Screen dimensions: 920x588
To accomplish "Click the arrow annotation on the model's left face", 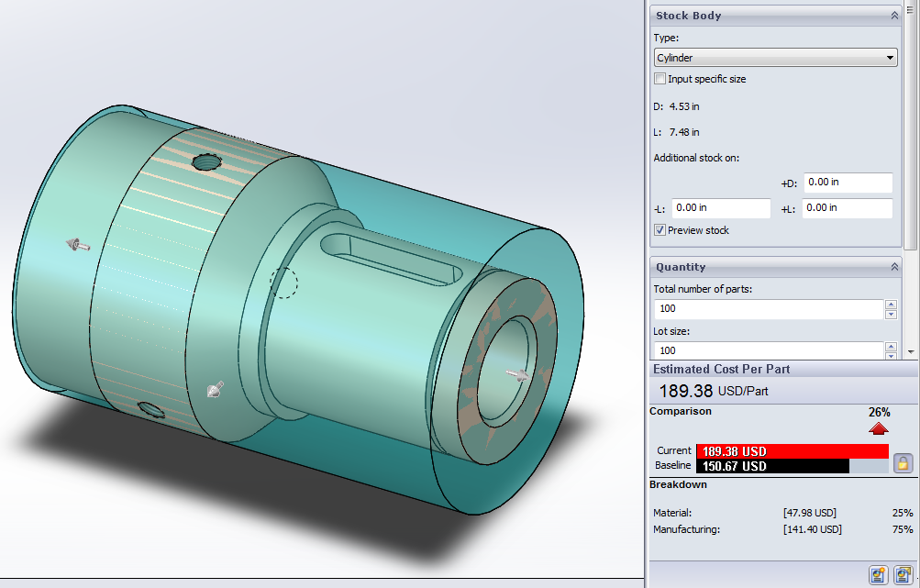I will [x=78, y=244].
